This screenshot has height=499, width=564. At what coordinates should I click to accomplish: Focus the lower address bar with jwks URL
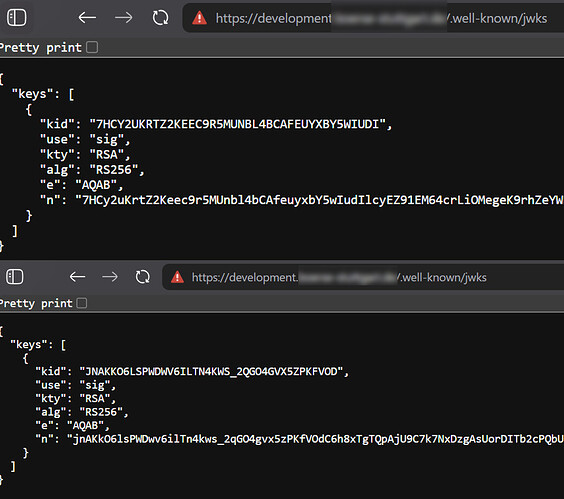click(x=339, y=277)
